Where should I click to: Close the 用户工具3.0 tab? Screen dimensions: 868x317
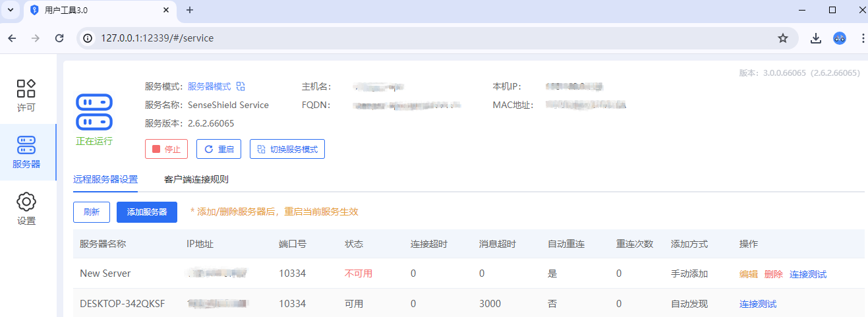point(165,11)
